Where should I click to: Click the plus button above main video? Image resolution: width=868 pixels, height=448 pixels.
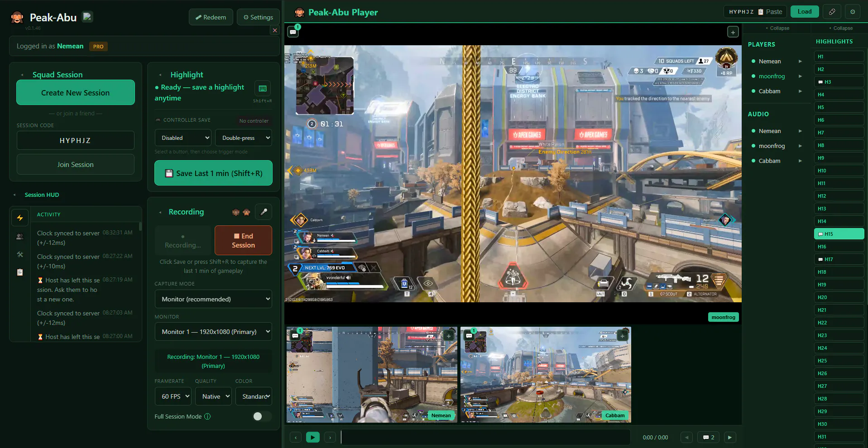coord(733,32)
